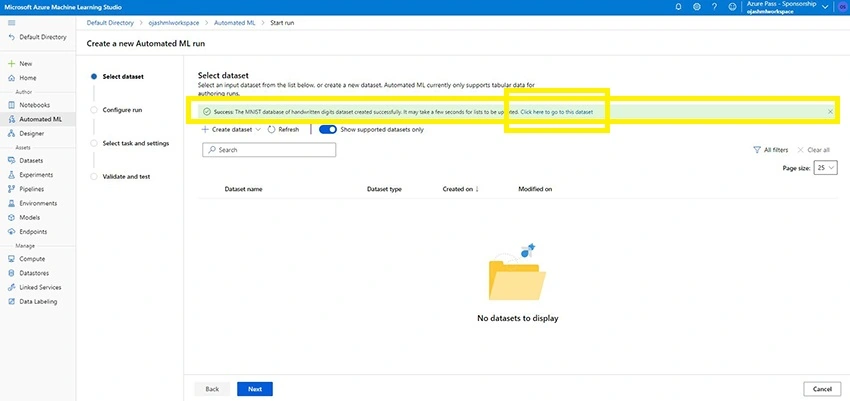Screen dimensions: 850x401
Task: Click the help question mark icon
Action: [714, 7]
